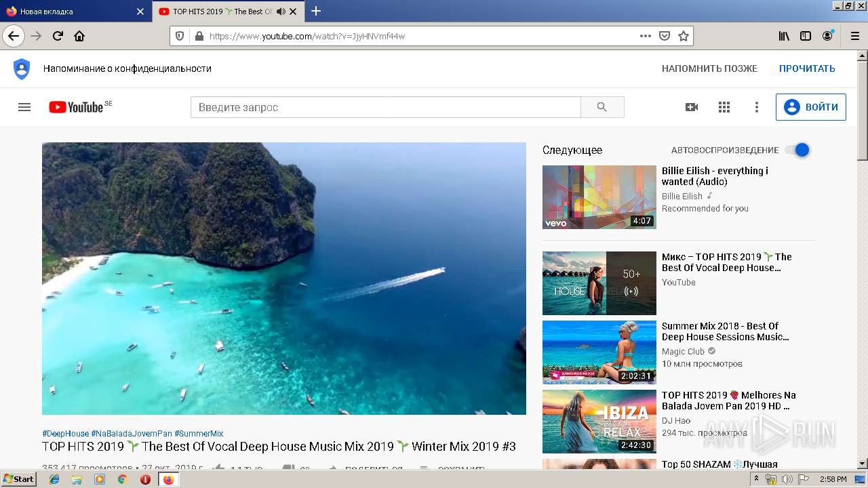The height and width of the screenshot is (488, 868).
Task: Open YouTube settings three-dot menu
Action: coord(757,107)
